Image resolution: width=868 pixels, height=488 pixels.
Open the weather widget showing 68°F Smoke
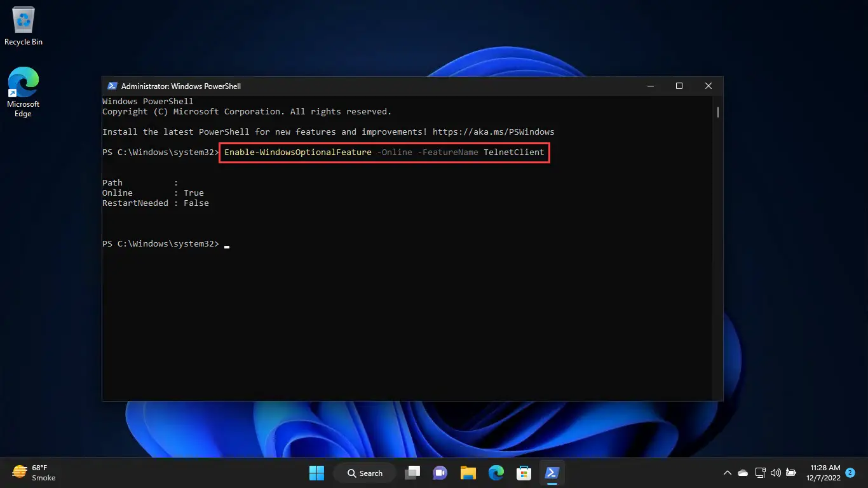(x=34, y=473)
